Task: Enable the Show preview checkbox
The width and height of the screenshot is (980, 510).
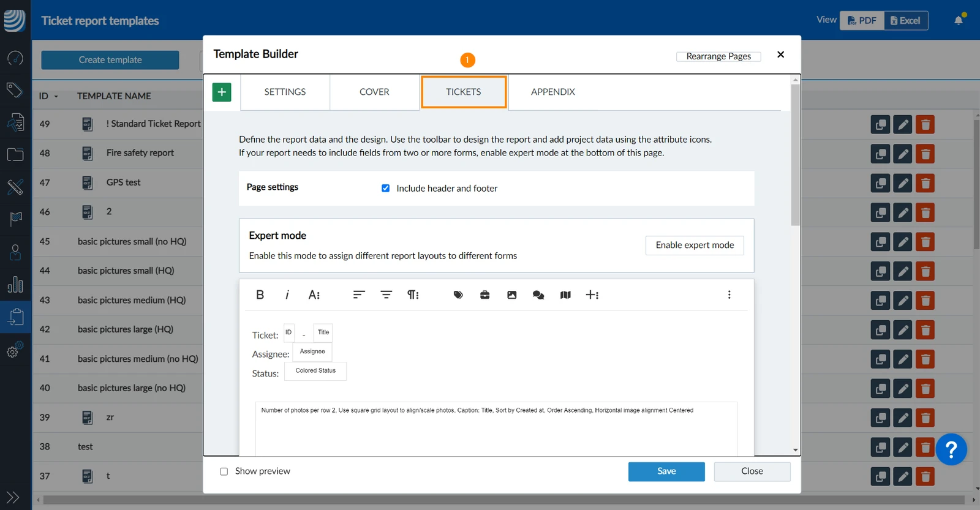Action: (x=224, y=471)
